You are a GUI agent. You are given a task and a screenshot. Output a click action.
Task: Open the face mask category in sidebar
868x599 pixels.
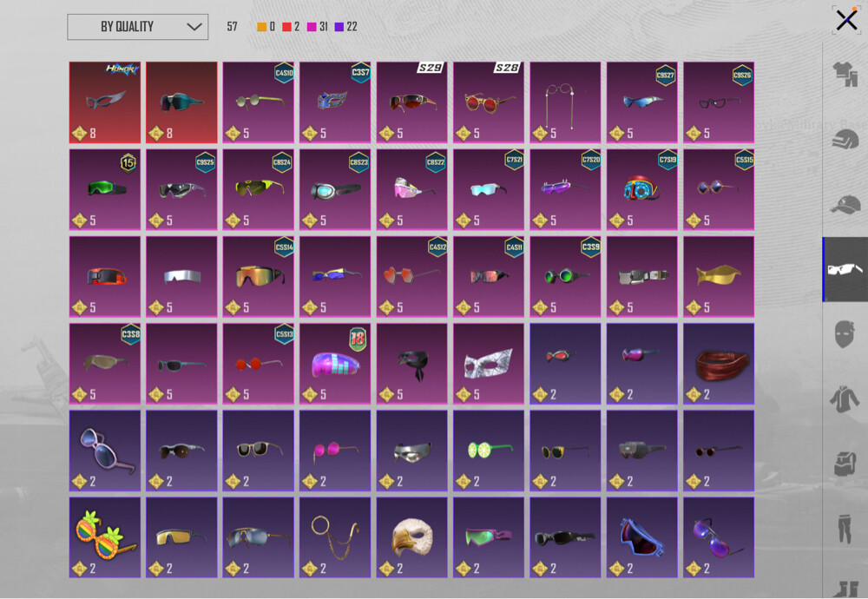[844, 334]
